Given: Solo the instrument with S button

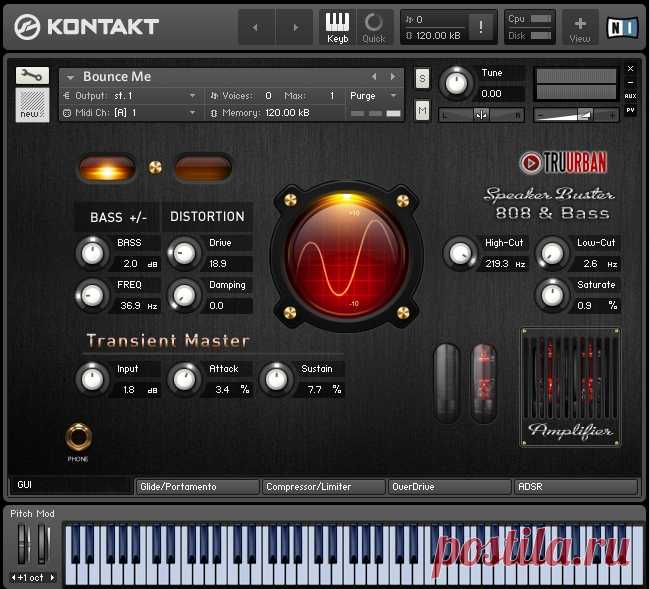Looking at the screenshot, I should click(422, 78).
